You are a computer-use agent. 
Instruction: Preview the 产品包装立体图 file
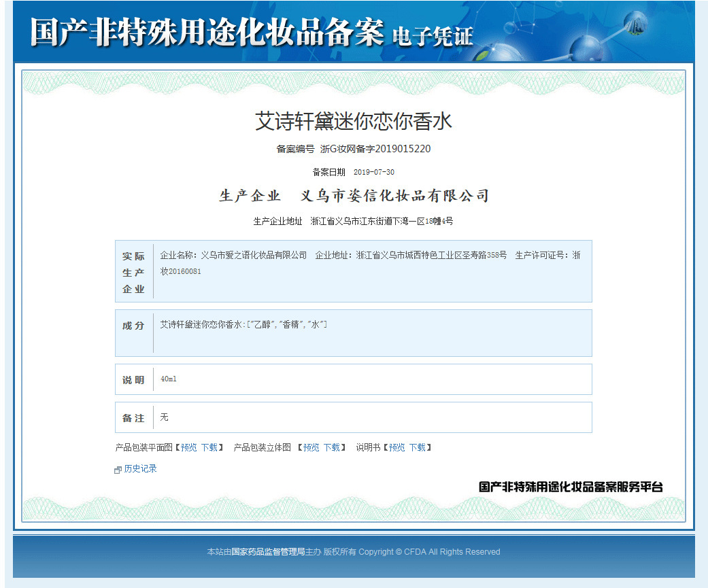click(311, 447)
